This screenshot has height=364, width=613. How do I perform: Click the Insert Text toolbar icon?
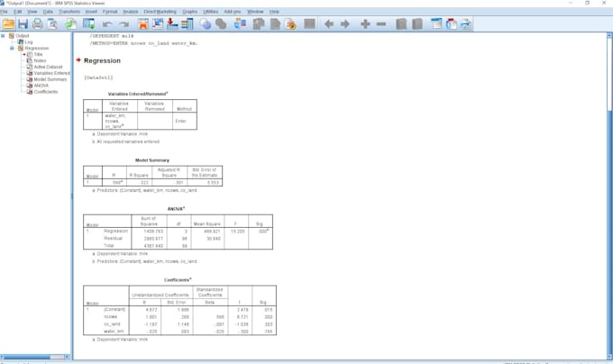tap(466, 23)
